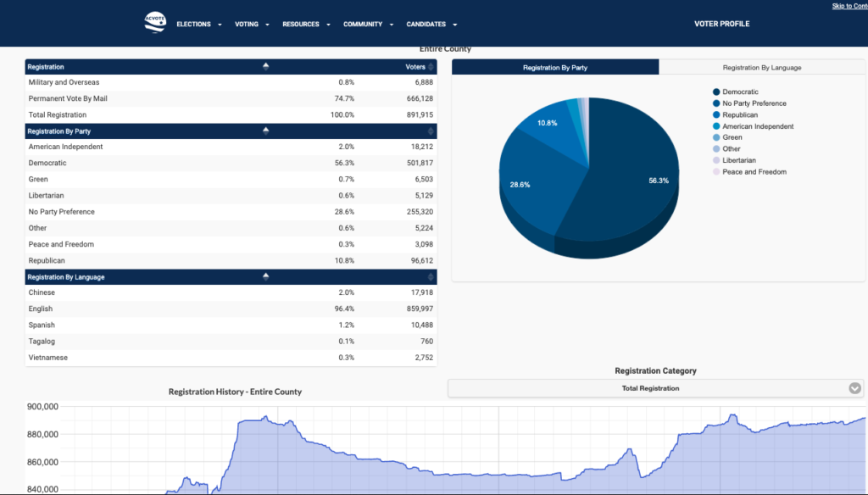This screenshot has height=495, width=868.
Task: Click the ACVOTE logo icon
Action: point(155,23)
